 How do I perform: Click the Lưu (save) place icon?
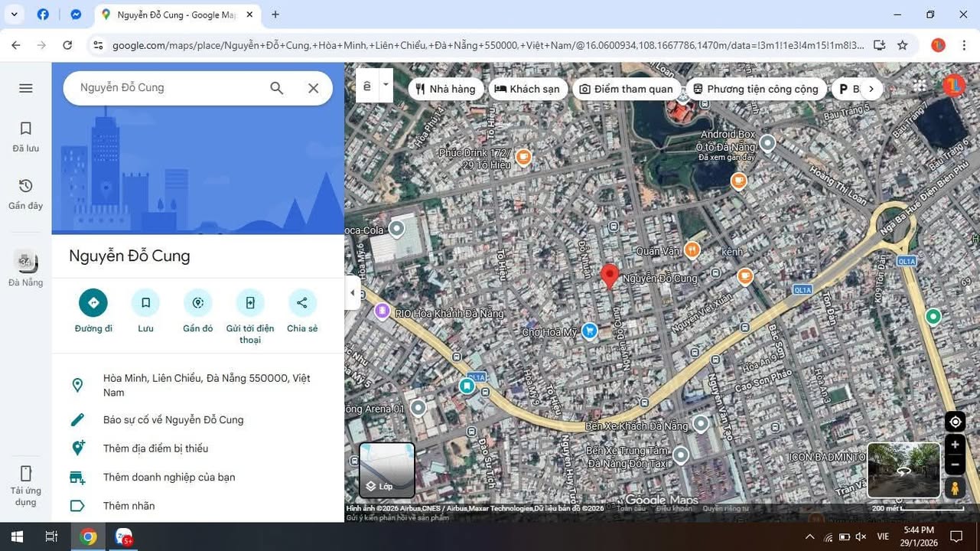tap(145, 302)
